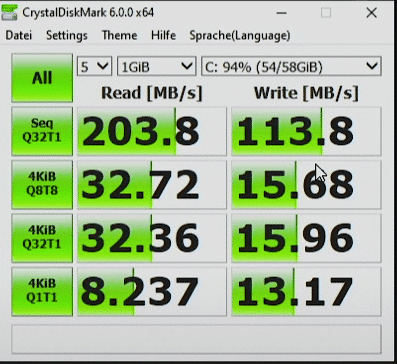This screenshot has height=364, width=397.
Task: Open the drive selector C: 94% (54/58GiB)
Action: (291, 67)
